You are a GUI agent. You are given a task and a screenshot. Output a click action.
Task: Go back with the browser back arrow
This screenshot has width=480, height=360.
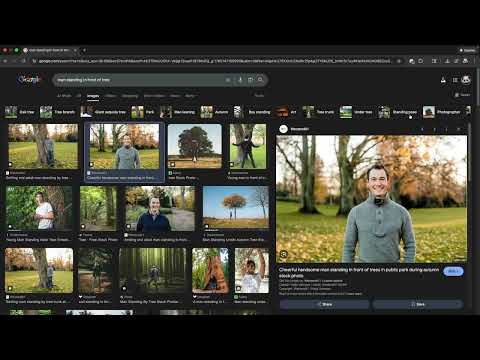click(5, 61)
